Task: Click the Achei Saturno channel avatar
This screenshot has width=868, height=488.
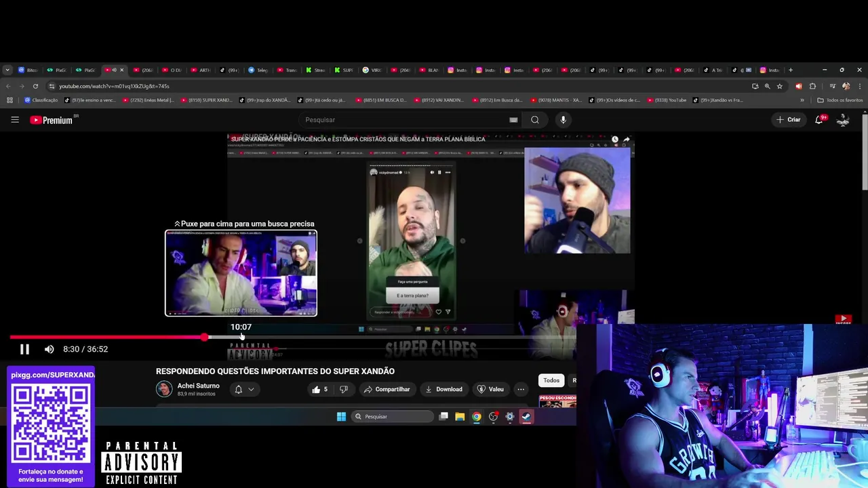Action: click(164, 389)
